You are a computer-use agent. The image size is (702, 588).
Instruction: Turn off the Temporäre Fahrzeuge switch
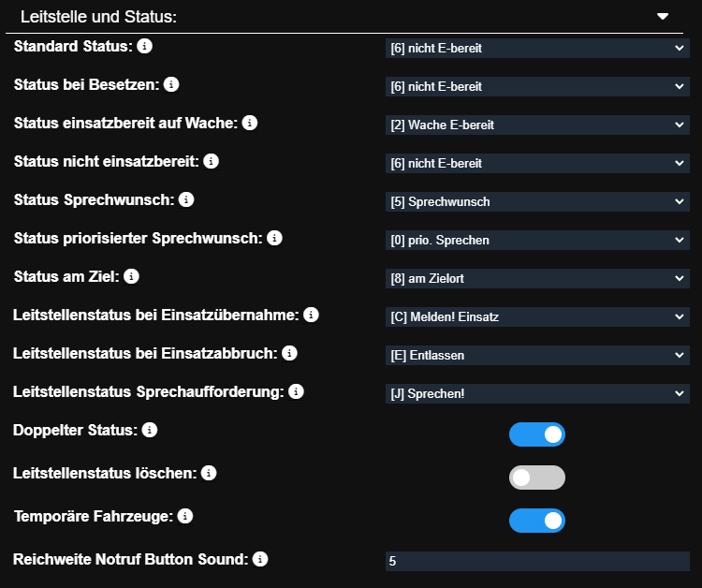(x=537, y=521)
